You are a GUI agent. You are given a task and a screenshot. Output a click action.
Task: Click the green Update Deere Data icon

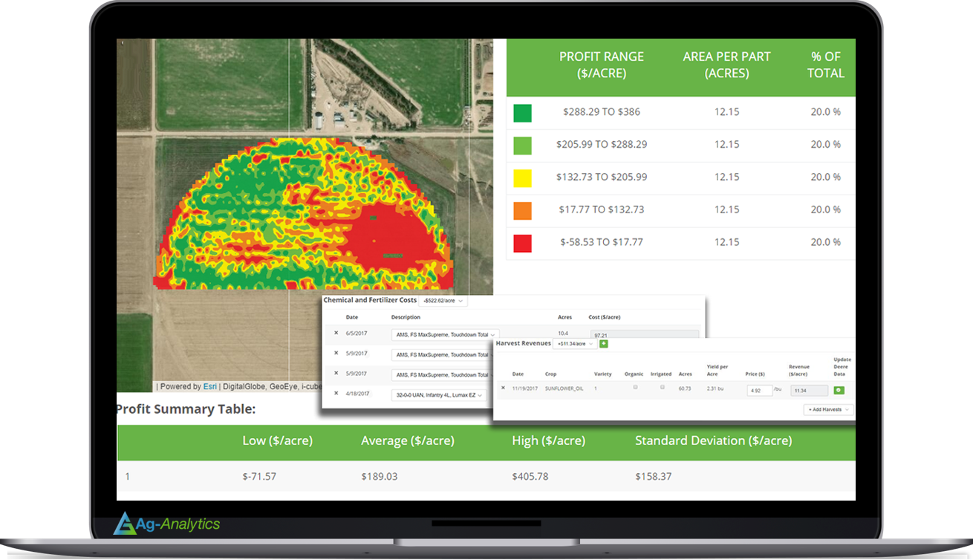[839, 389]
